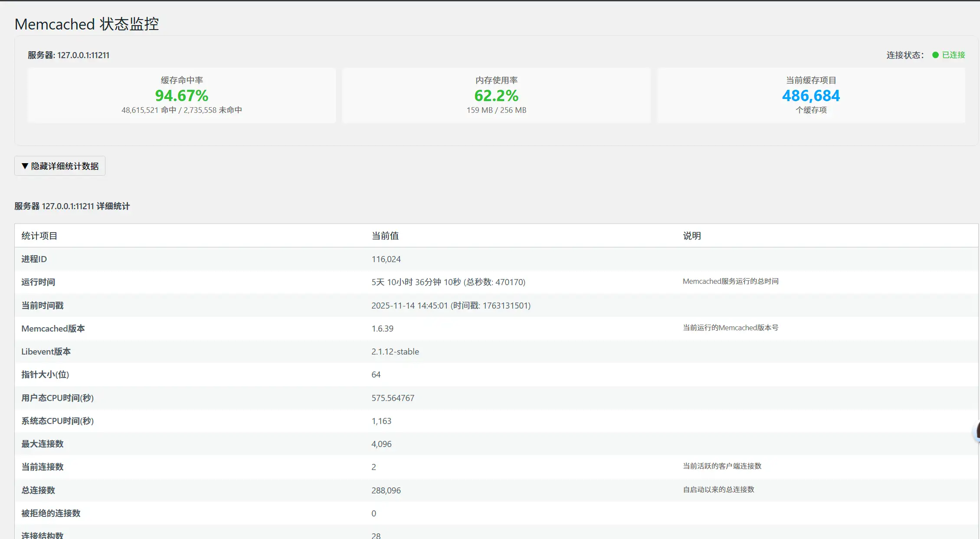Click the 隐藏详细统计数据 button label
The height and width of the screenshot is (539, 980).
tap(65, 166)
